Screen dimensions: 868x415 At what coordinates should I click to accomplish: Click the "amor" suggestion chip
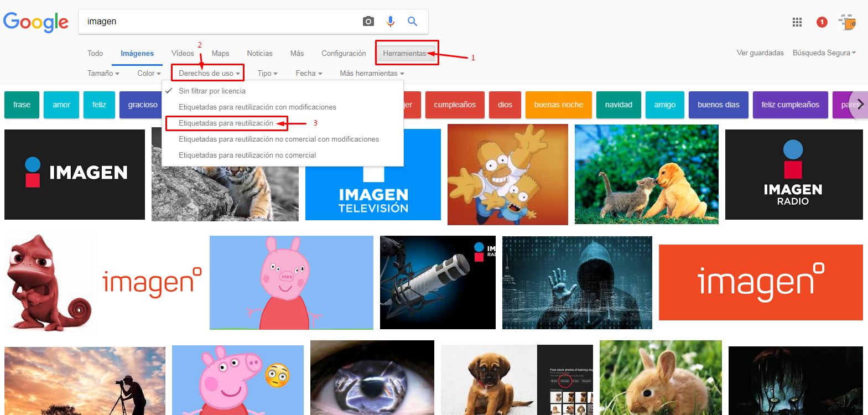point(61,105)
